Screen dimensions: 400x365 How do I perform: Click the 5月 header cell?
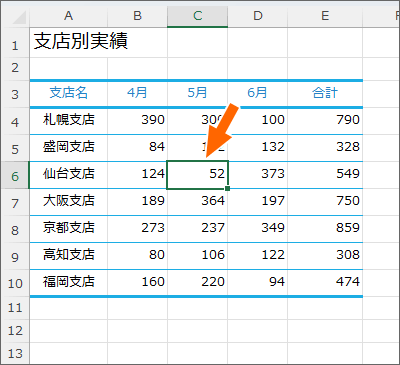coord(198,93)
